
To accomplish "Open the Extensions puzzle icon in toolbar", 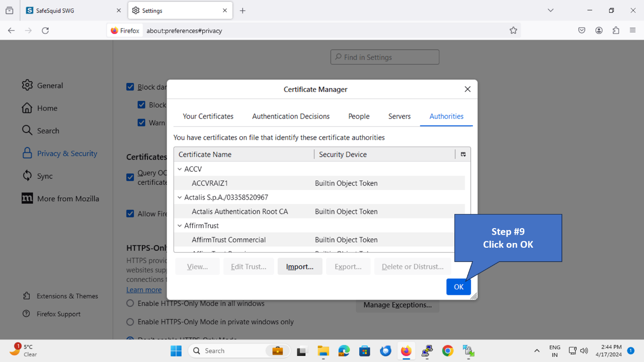I will pos(616,30).
